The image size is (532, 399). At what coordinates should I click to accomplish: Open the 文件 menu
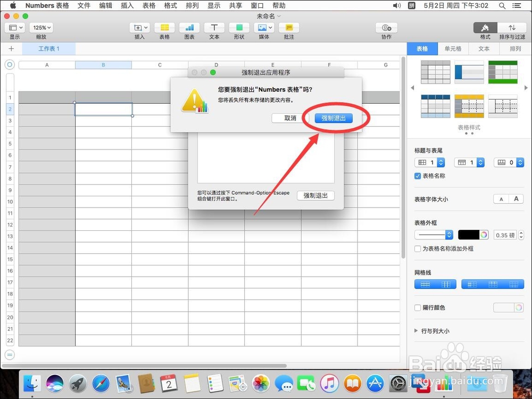pyautogui.click(x=84, y=5)
